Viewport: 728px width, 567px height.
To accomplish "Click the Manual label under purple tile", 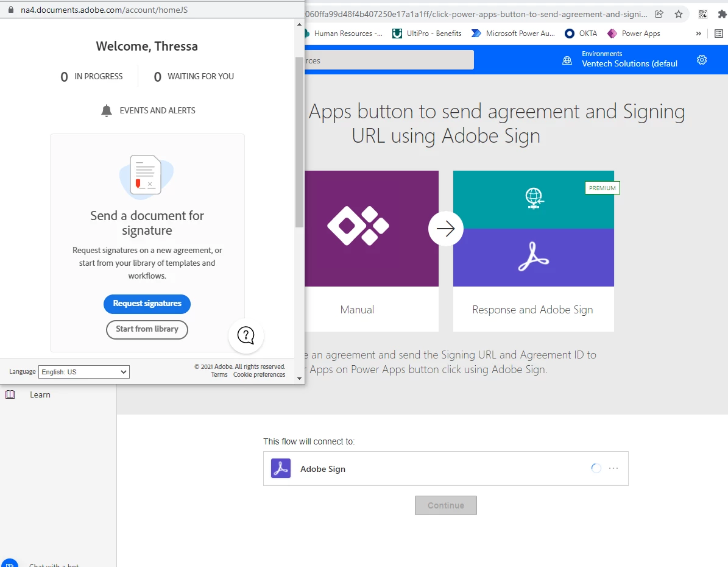I will click(357, 310).
